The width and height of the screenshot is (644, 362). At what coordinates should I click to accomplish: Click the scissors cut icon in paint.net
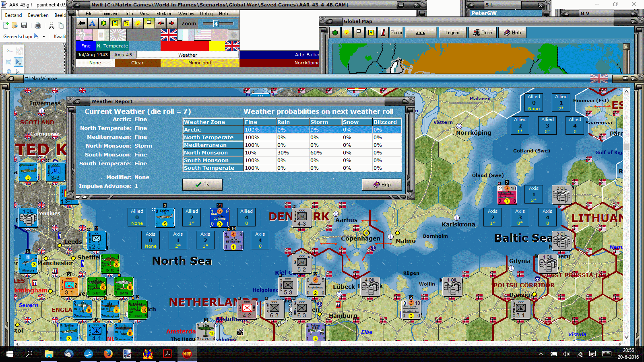pyautogui.click(x=52, y=26)
